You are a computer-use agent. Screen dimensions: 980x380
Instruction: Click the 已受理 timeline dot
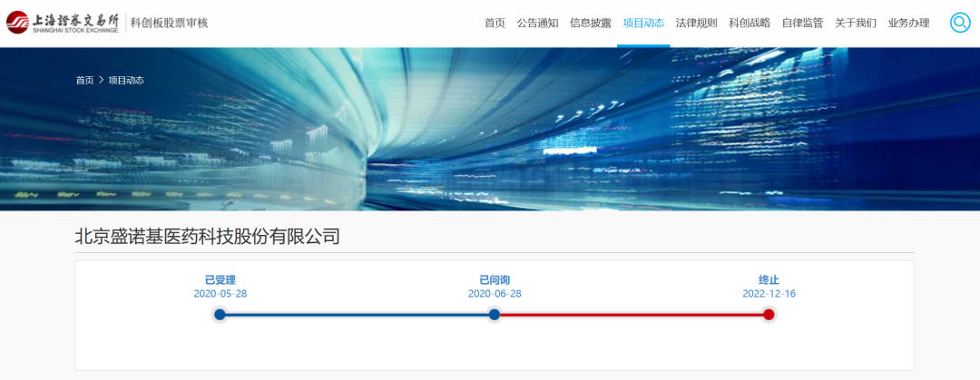click(220, 315)
